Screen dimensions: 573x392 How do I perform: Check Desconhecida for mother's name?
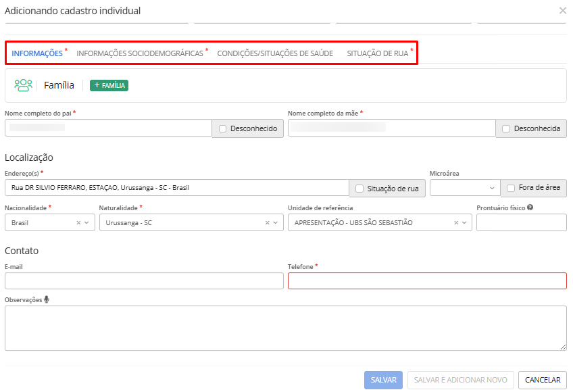[x=506, y=128]
